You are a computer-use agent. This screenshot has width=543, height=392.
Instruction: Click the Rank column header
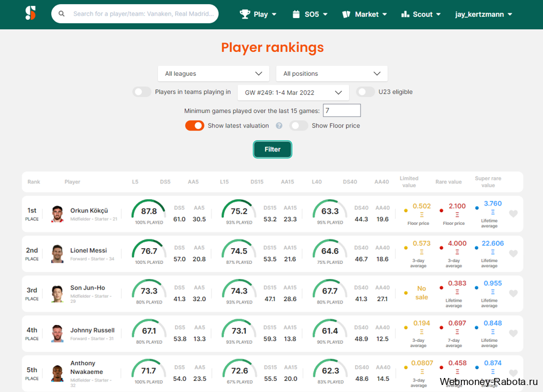click(x=34, y=182)
